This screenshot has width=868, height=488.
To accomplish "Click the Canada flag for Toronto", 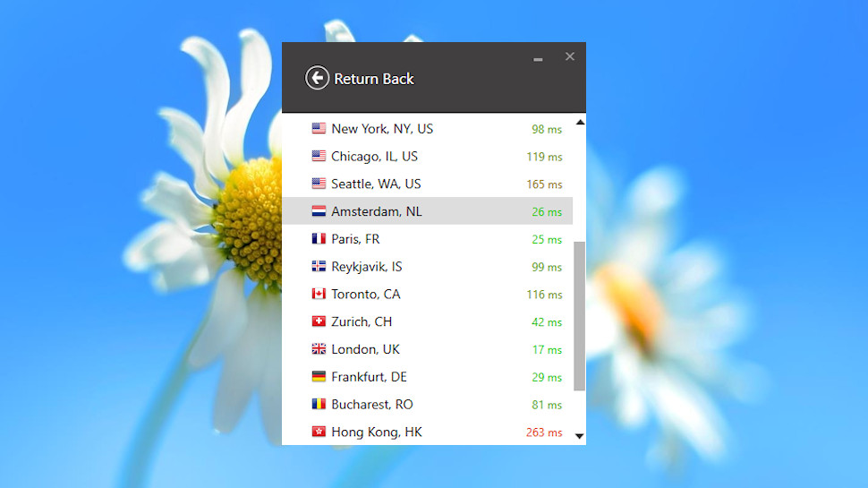I will pos(319,294).
